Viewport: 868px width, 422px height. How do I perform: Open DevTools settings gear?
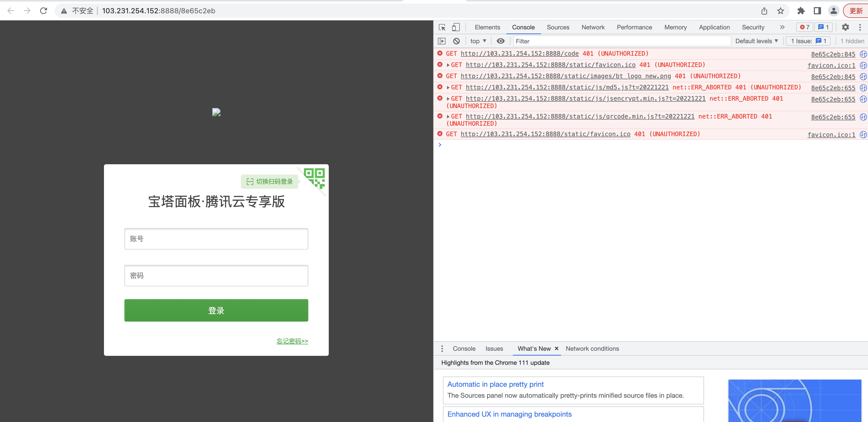tap(845, 27)
